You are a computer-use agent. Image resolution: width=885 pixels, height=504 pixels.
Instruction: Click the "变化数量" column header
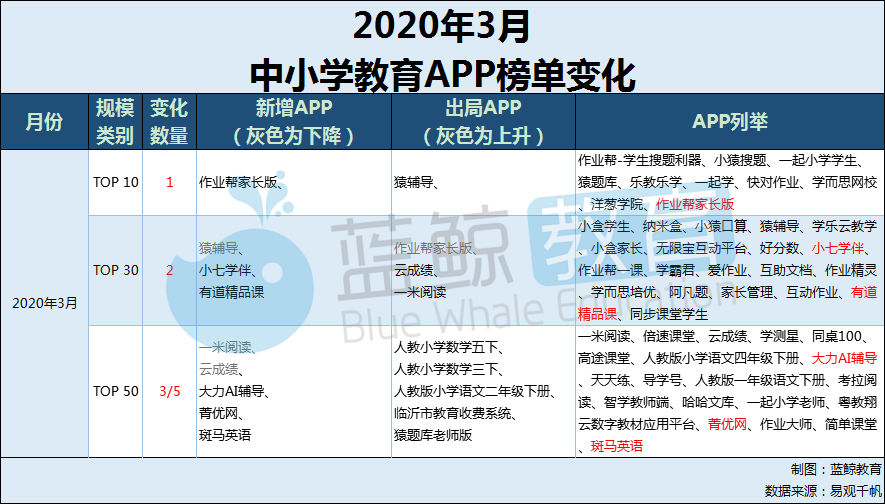[x=169, y=122]
